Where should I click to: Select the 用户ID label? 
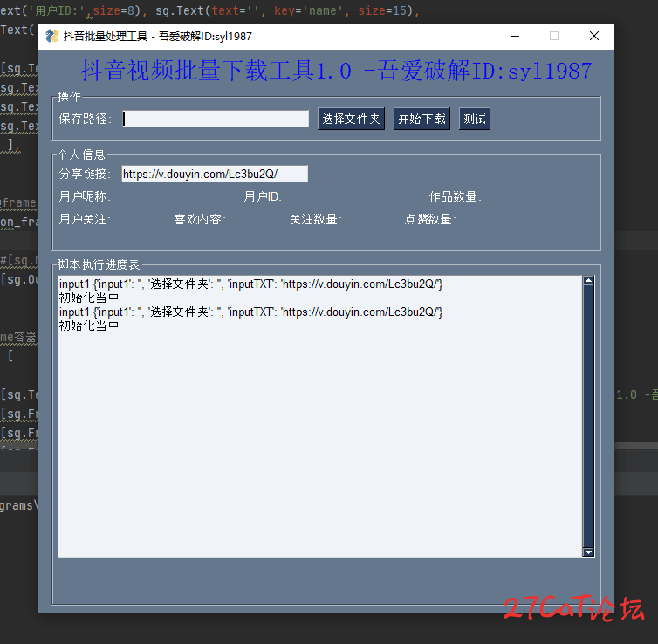click(x=263, y=196)
